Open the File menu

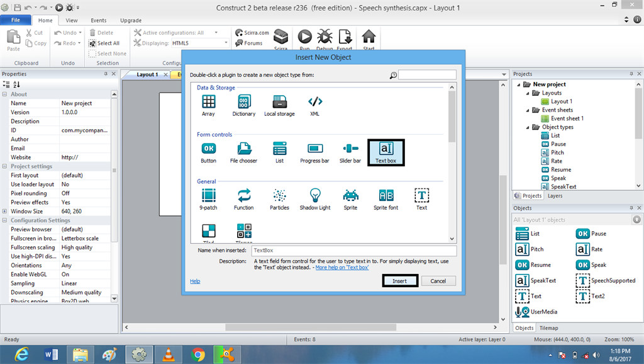click(16, 20)
